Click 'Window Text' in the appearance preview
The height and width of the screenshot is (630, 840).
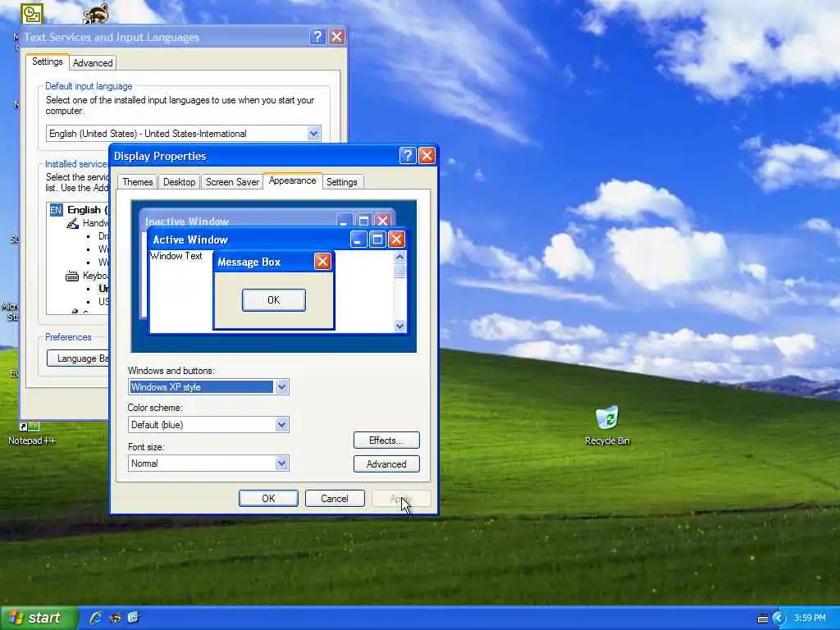[176, 256]
